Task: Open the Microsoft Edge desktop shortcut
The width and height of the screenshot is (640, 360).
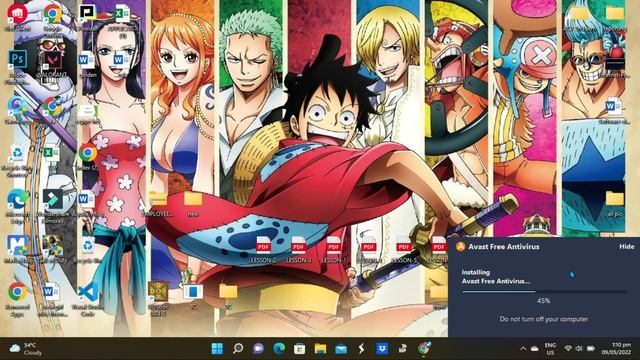Action: (x=17, y=206)
